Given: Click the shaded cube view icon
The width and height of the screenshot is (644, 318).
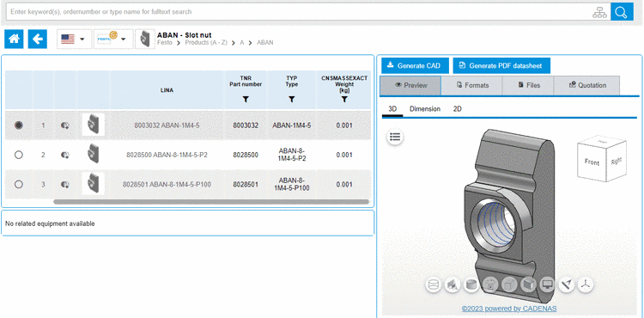Looking at the screenshot, I should tap(528, 284).
